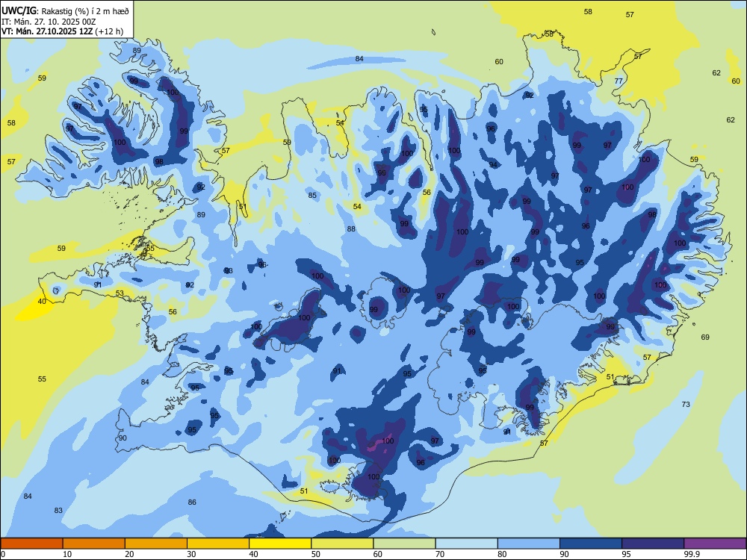The width and height of the screenshot is (747, 560).
Task: Click the map value '40' on the yellow patch
Action: tap(42, 302)
